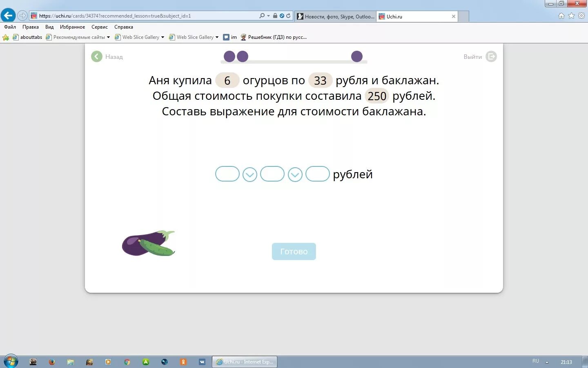Viewport: 588px width, 368px height.
Task: Open Firefox from the taskbar
Action: 51,362
